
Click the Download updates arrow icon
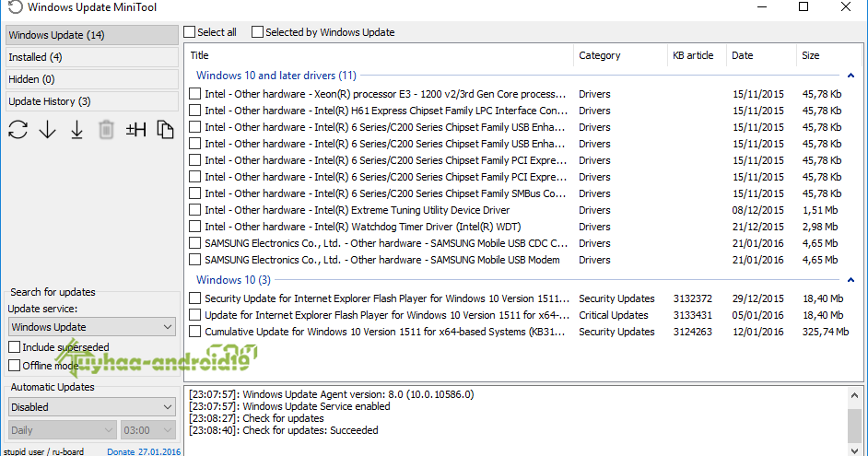click(48, 130)
